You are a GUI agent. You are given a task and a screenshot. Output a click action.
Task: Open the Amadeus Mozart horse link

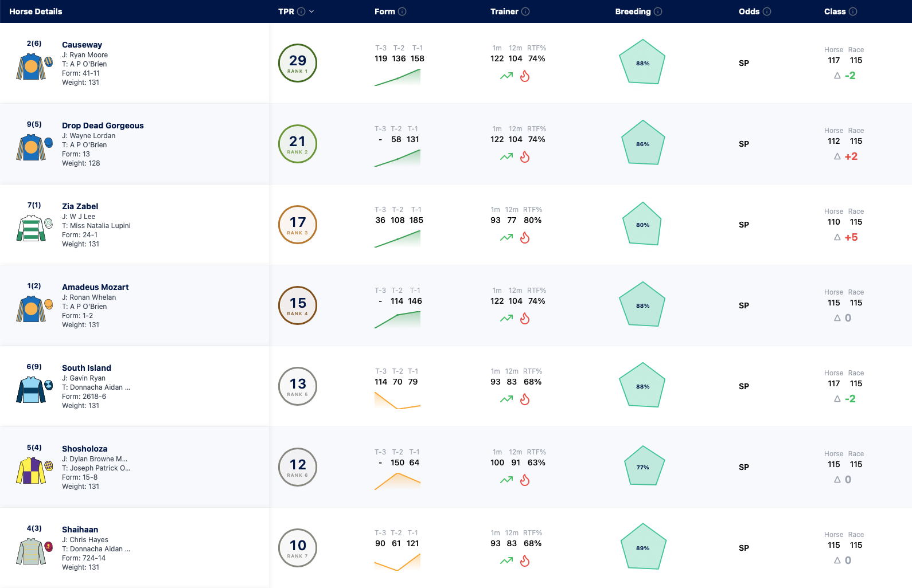(x=95, y=287)
